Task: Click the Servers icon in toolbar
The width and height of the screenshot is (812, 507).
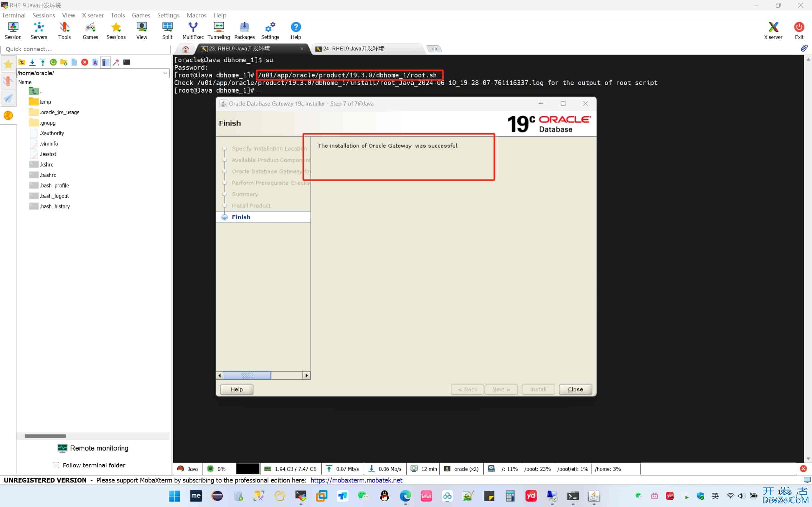Action: (39, 30)
